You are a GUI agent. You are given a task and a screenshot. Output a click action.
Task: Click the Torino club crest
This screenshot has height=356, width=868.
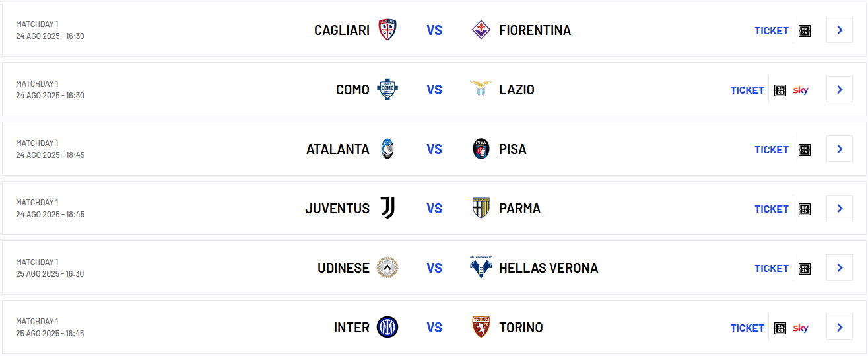click(x=481, y=327)
